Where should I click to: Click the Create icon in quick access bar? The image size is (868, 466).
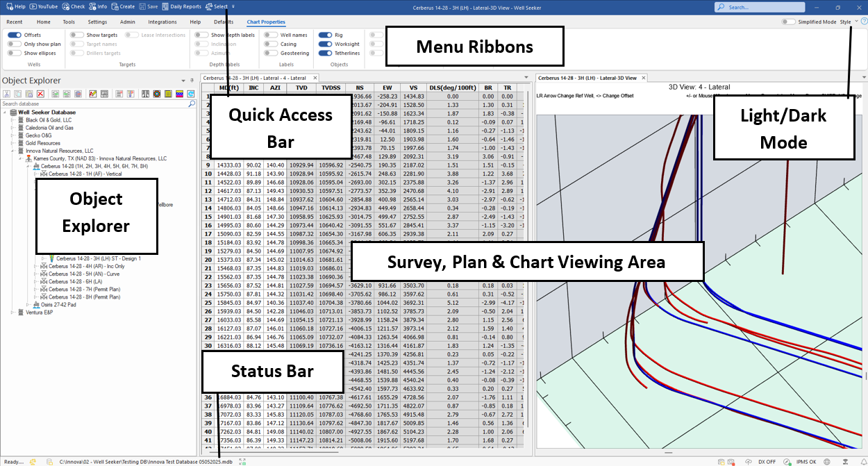tap(123, 6)
